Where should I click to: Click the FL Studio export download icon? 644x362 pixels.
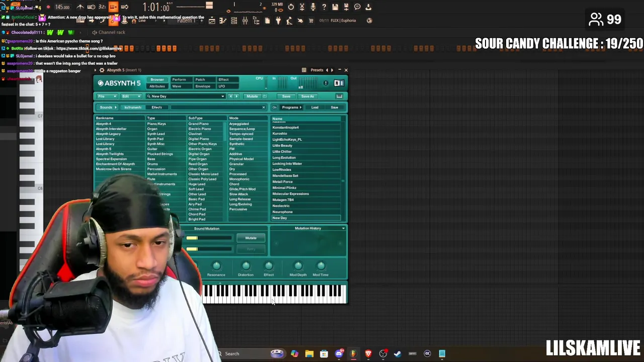(x=368, y=7)
